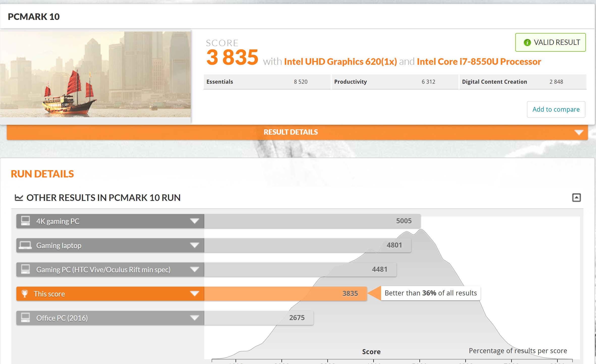Click the chart icon beside Other Results heading
Image resolution: width=596 pixels, height=364 pixels.
tap(19, 198)
